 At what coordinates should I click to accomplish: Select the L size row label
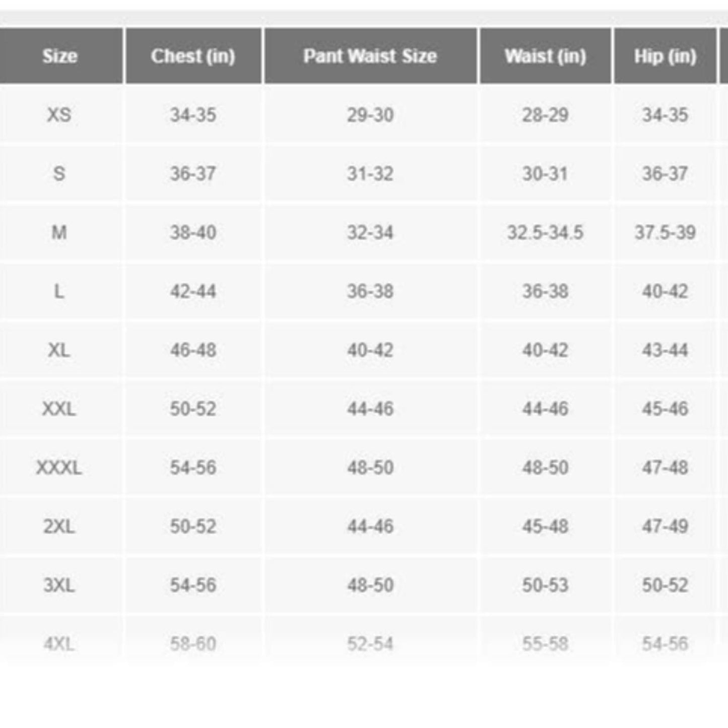click(59, 291)
